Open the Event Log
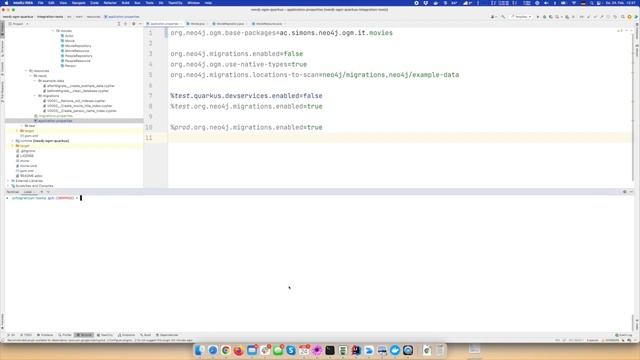Viewport: 640px width, 360px height. click(624, 335)
